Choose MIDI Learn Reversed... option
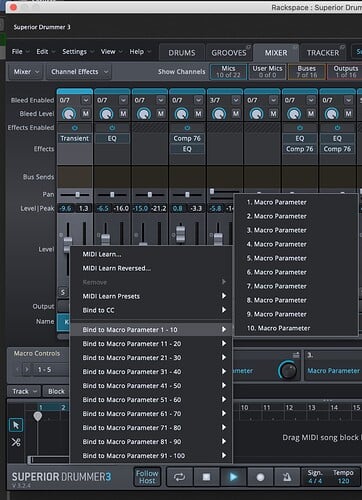Viewport: 362px width, 500px height. pyautogui.click(x=151, y=268)
